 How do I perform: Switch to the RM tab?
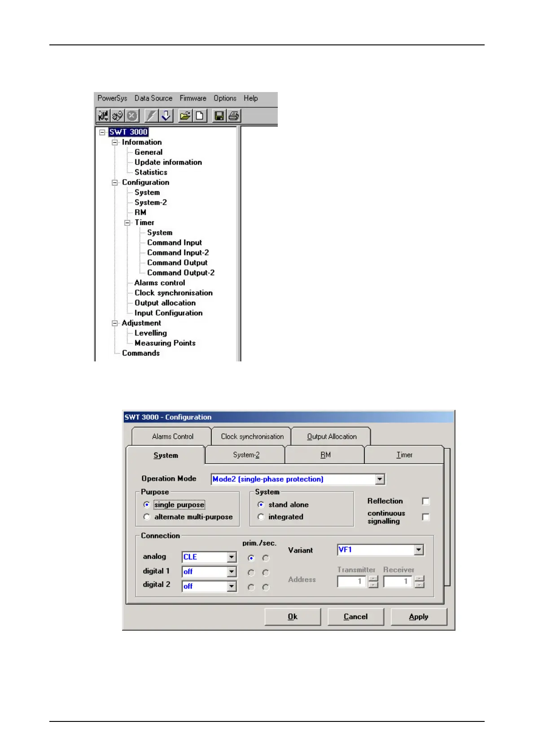(x=325, y=455)
